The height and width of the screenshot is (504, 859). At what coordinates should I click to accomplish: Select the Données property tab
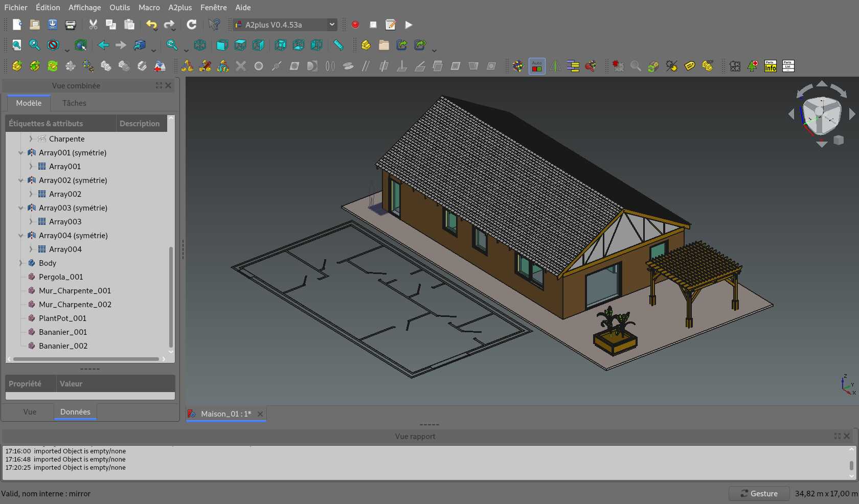pos(75,411)
